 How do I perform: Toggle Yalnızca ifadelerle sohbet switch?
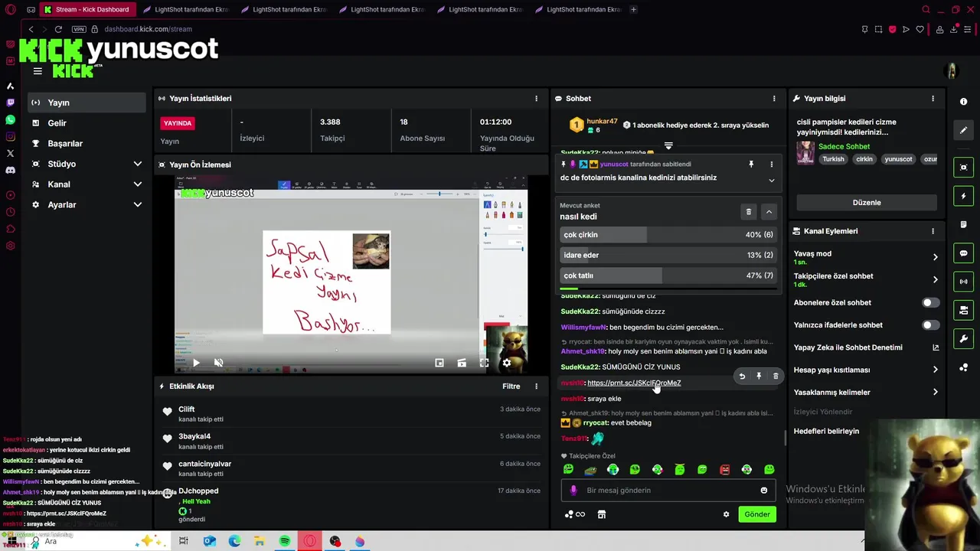tap(930, 325)
